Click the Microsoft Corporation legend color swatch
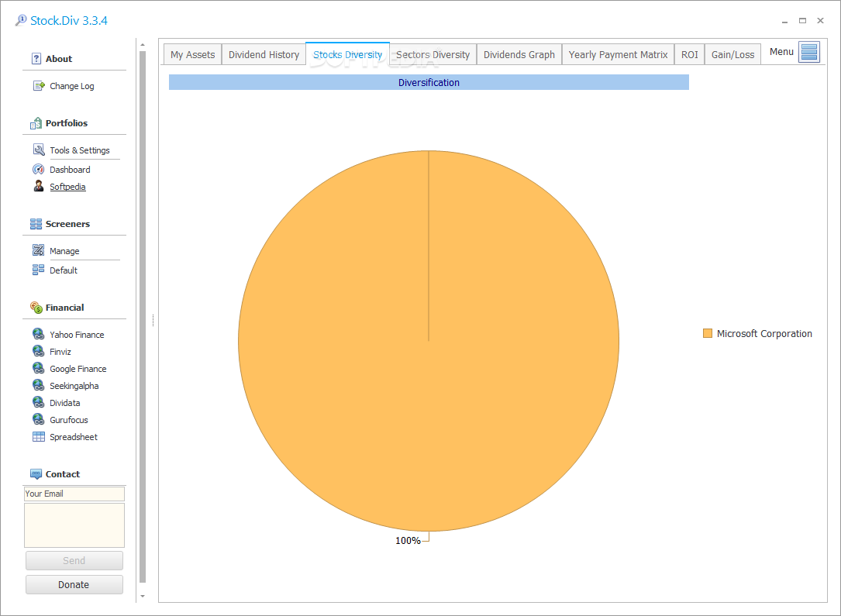Screen dimensions: 841x616 tap(708, 333)
